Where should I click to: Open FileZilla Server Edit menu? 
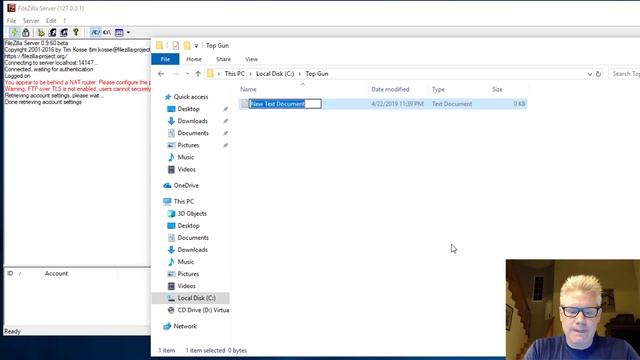point(51,20)
